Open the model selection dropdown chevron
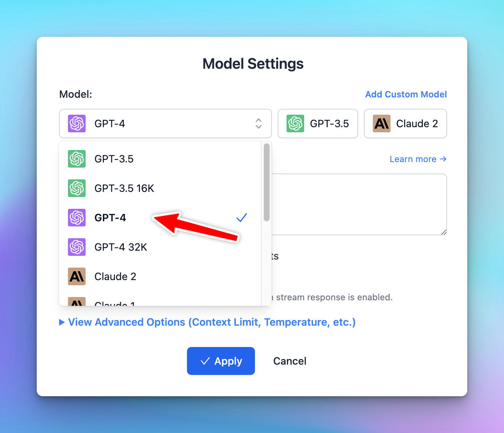 click(258, 124)
